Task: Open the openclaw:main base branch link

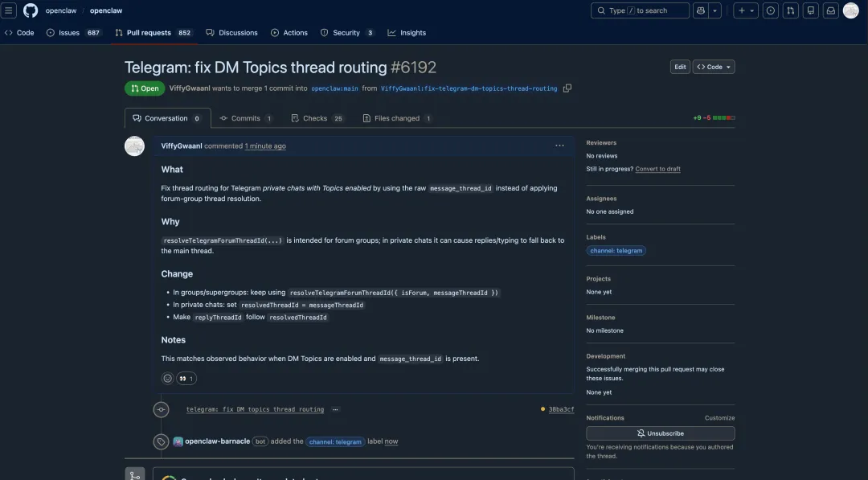Action: click(x=334, y=88)
